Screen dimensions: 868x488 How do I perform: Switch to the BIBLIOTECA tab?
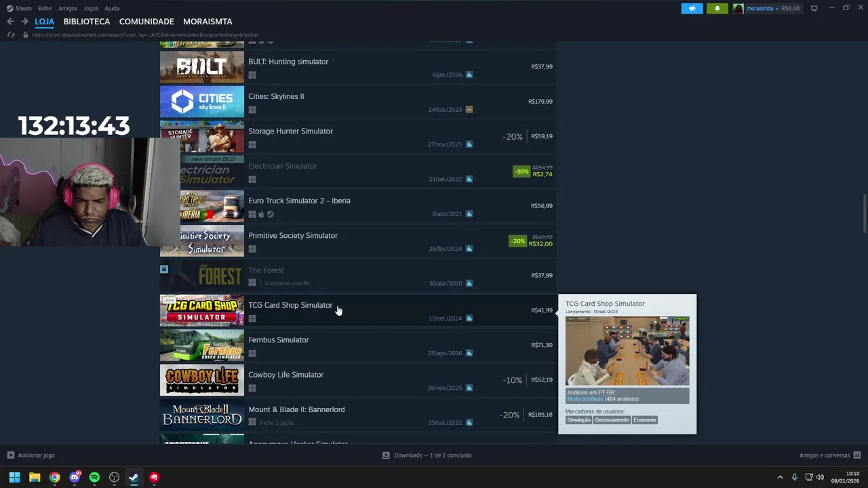(x=87, y=22)
